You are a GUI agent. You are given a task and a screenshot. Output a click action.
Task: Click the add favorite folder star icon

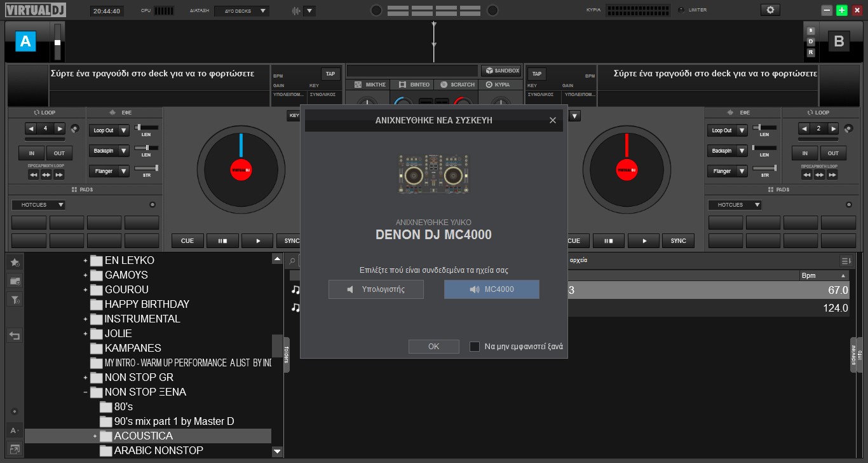15,262
